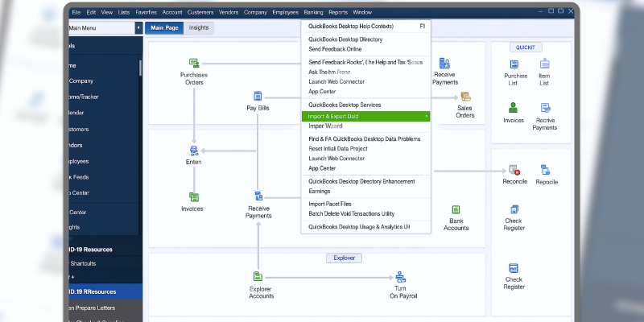Open the lower Check Register icon
644x322 pixels.
(514, 268)
